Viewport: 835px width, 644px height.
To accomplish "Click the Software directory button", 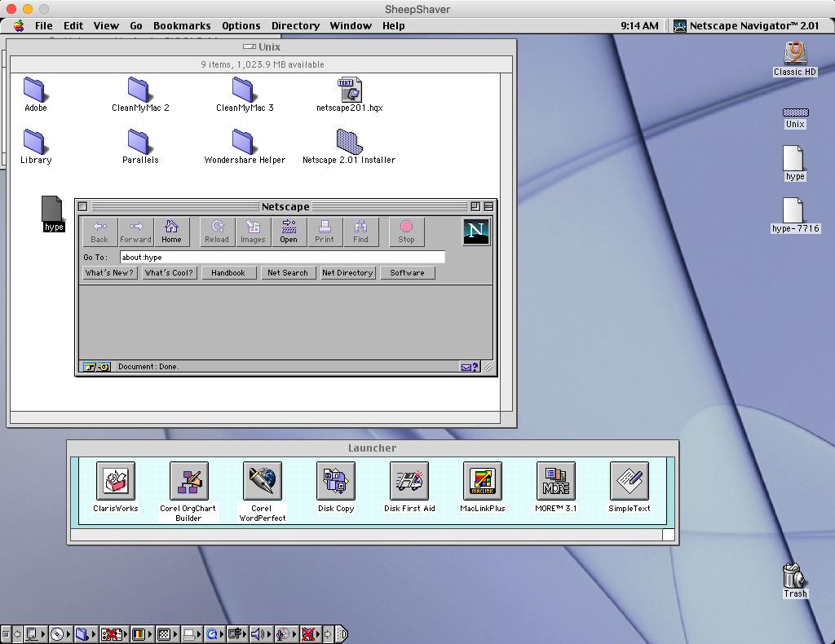I will [408, 272].
